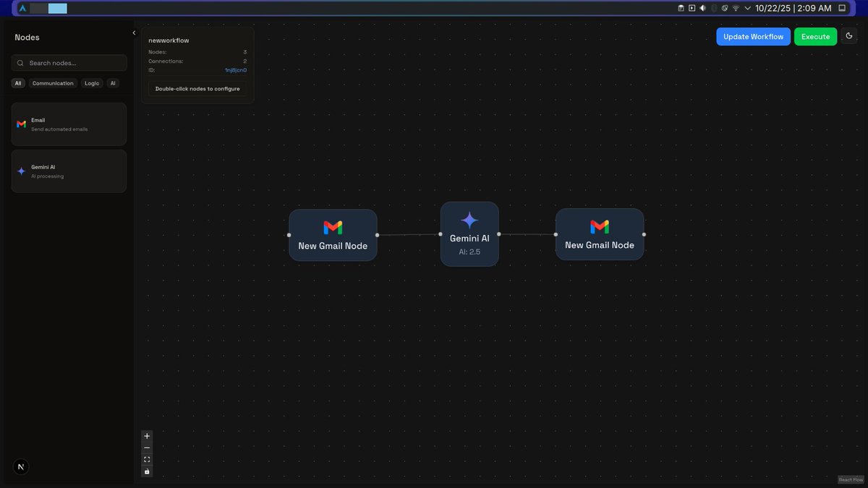Screen dimensions: 868x488
Task: Click the newworkflow title in the info panel
Action: (169, 40)
